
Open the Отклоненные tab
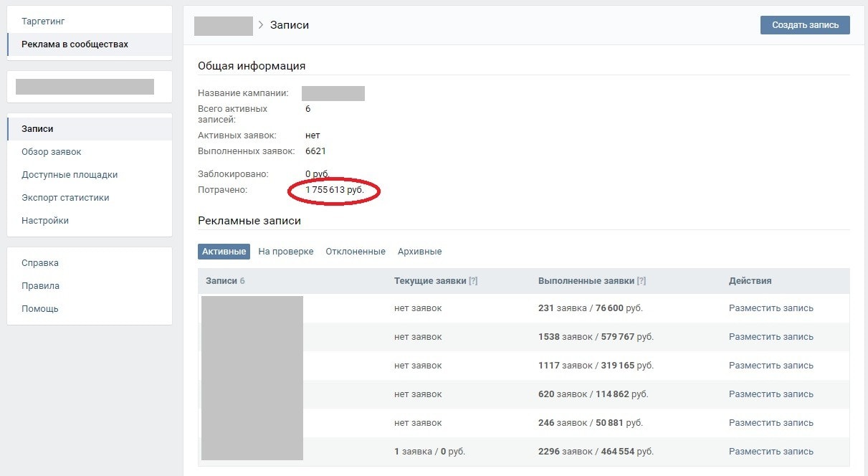point(355,252)
